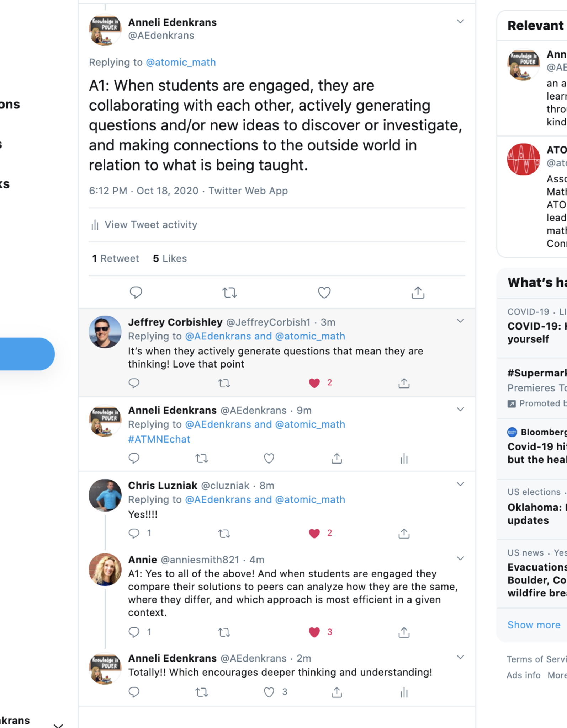This screenshot has width=567, height=728.
Task: Click View Tweet activity bar icon
Action: pyautogui.click(x=95, y=225)
